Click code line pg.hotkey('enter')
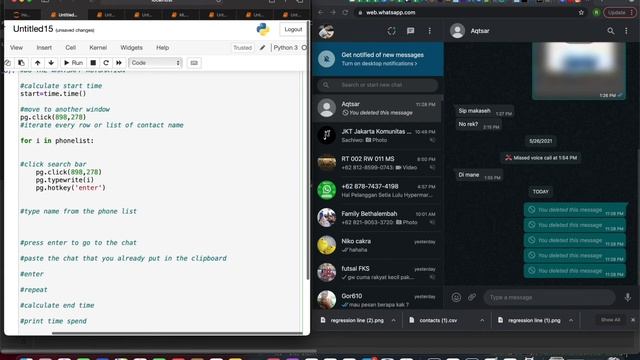The image size is (640, 360). point(70,188)
